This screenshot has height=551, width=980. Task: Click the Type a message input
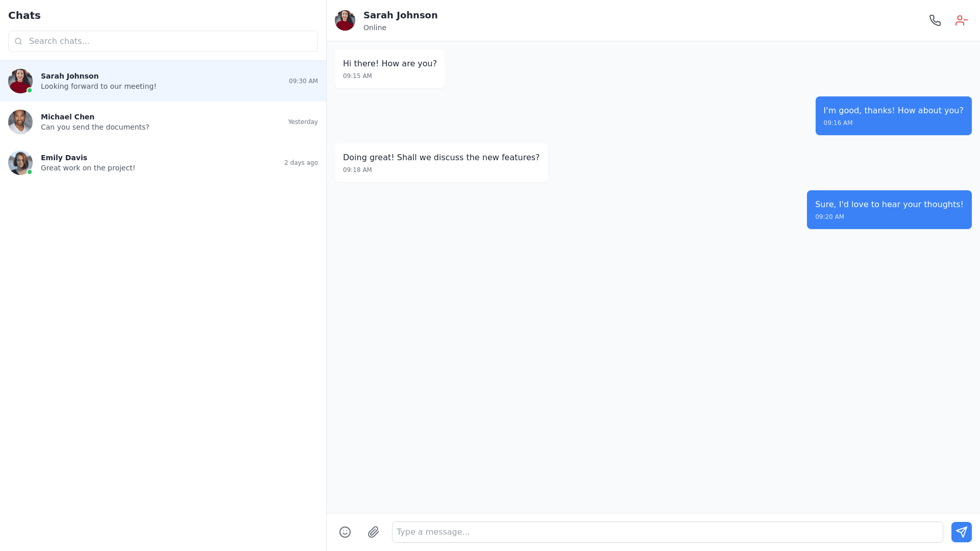667,532
